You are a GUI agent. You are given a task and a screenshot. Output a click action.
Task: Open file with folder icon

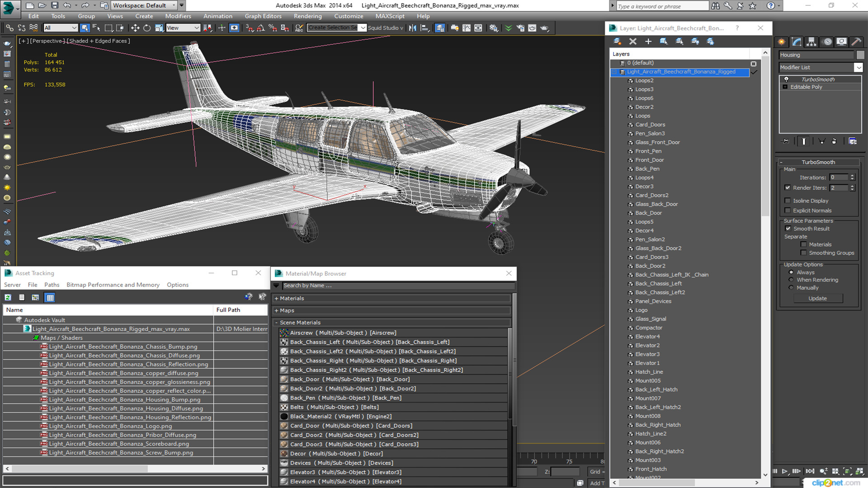pyautogui.click(x=42, y=5)
